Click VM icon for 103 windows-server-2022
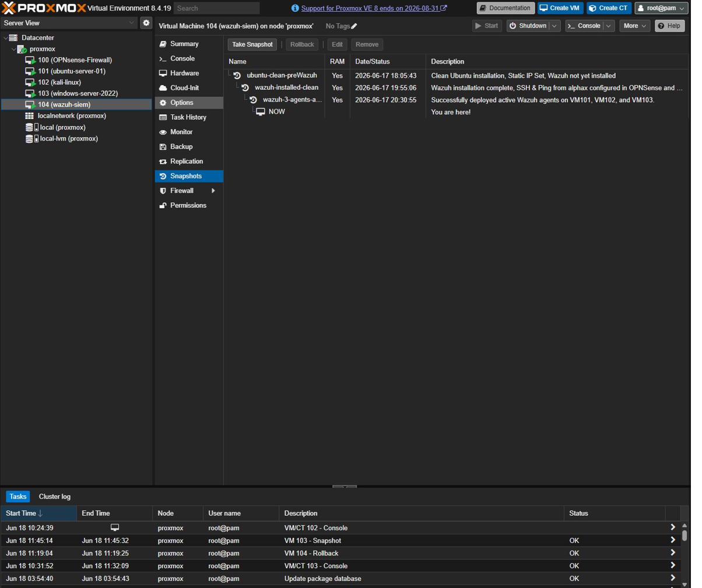The image size is (702, 588). click(30, 93)
